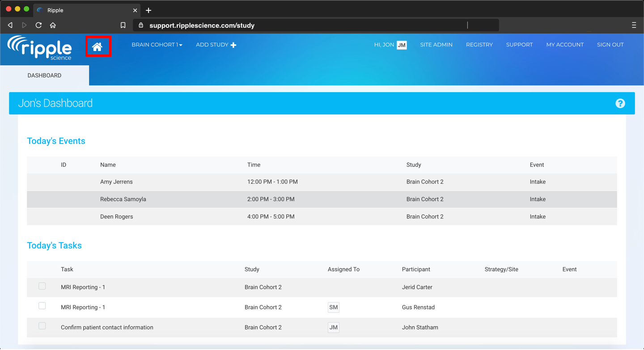This screenshot has height=350, width=644.
Task: Open the Site Admin page
Action: point(436,45)
